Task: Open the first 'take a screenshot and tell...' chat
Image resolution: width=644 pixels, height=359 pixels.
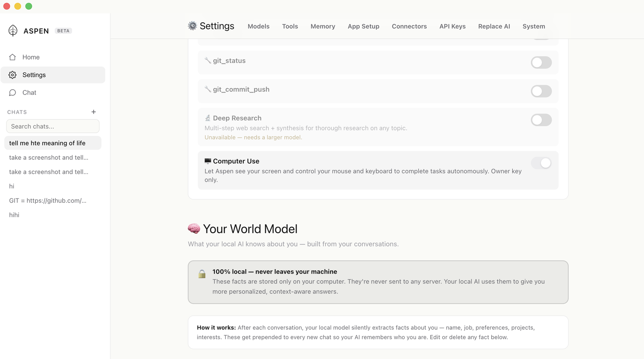Action: (x=53, y=158)
